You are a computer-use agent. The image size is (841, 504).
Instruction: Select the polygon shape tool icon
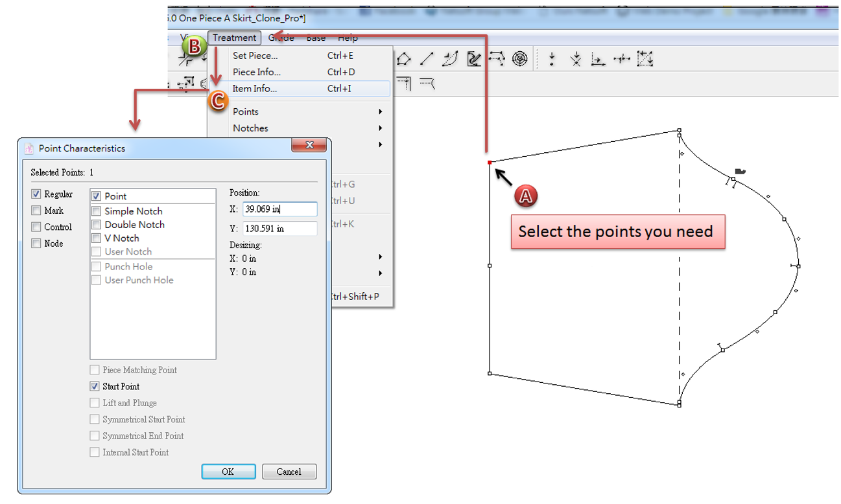tap(403, 60)
